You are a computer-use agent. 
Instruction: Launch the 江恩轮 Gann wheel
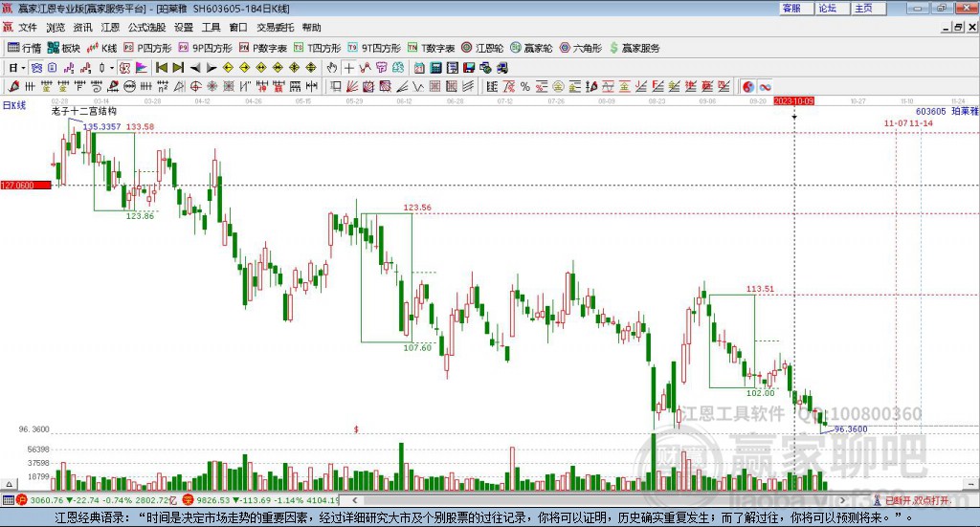482,48
